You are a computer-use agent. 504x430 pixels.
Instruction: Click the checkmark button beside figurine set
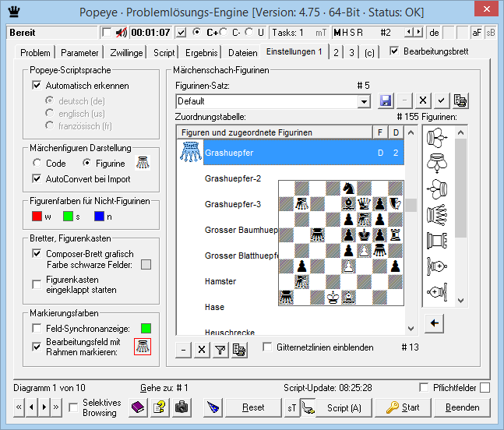(x=442, y=101)
